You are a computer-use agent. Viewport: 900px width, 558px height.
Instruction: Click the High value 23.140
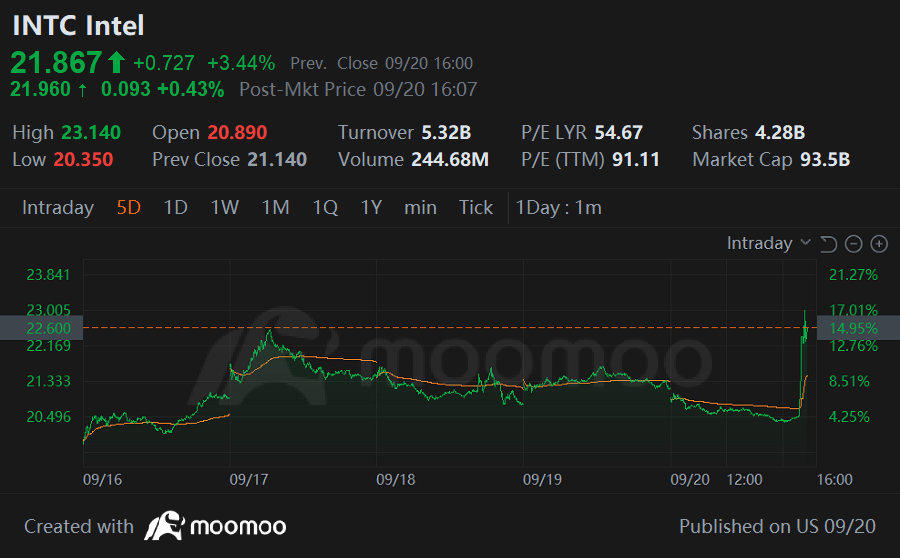(91, 133)
